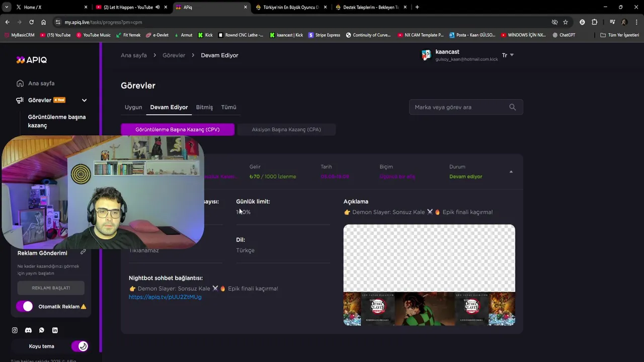The width and height of the screenshot is (644, 362).
Task: Open the Stripe Express bookmark
Action: point(324,35)
